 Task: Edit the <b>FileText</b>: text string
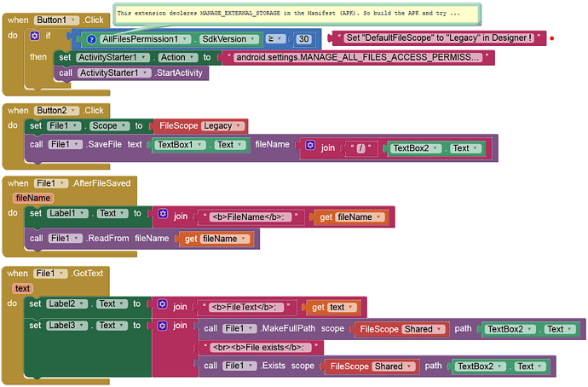pyautogui.click(x=246, y=308)
